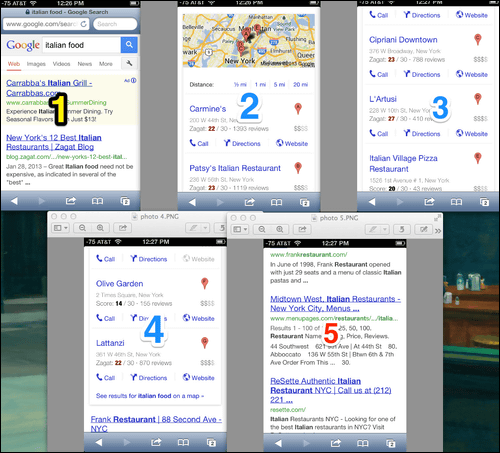Switch to the Images search tab
Screen dimensions: 500x453
(36, 64)
